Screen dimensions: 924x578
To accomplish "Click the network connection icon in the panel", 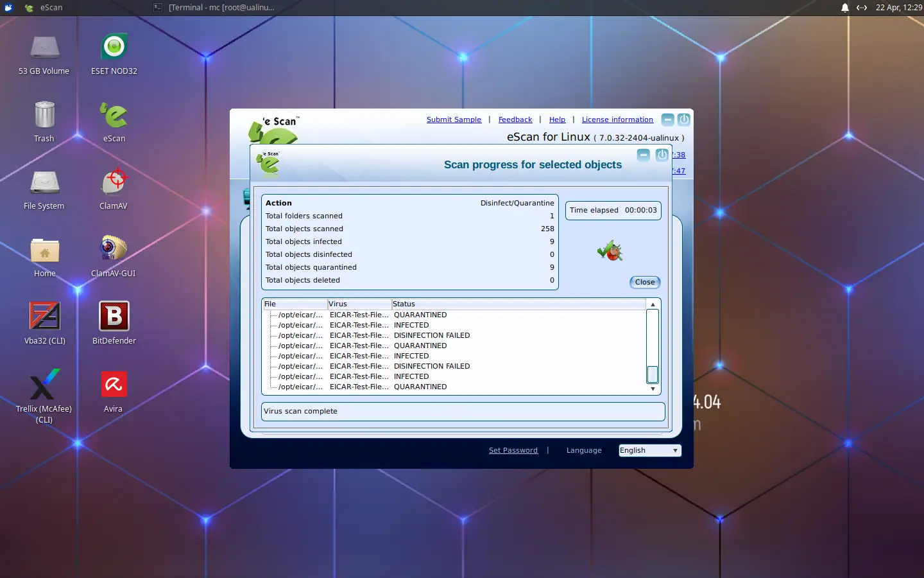I will (x=862, y=8).
